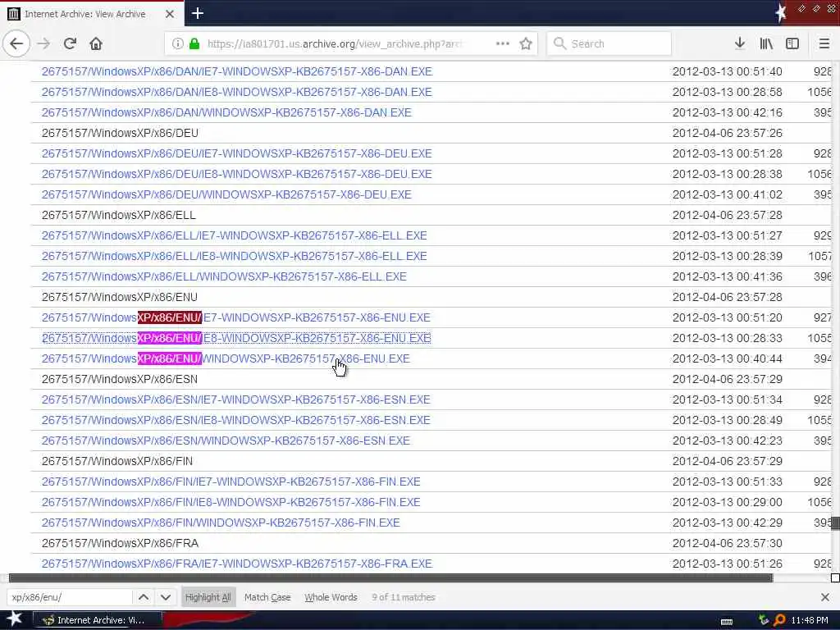Reload the current page
This screenshot has height=630, width=840.
click(70, 43)
